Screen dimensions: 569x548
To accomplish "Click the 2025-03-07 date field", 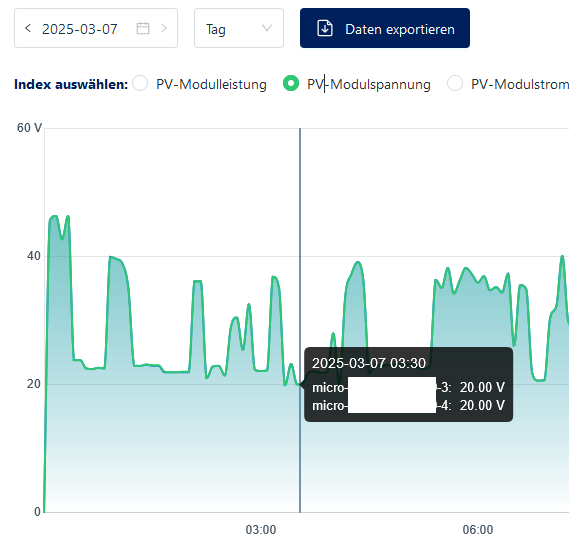I will tap(96, 28).
